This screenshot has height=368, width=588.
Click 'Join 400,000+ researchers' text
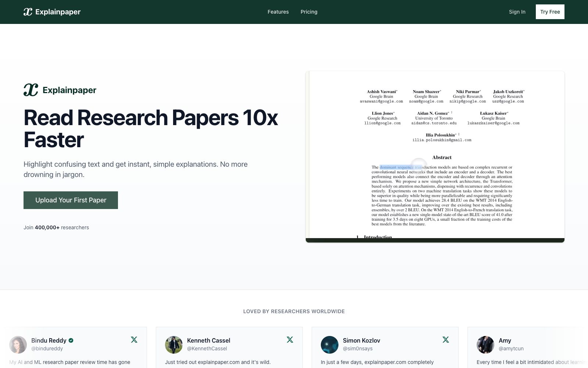tap(56, 227)
